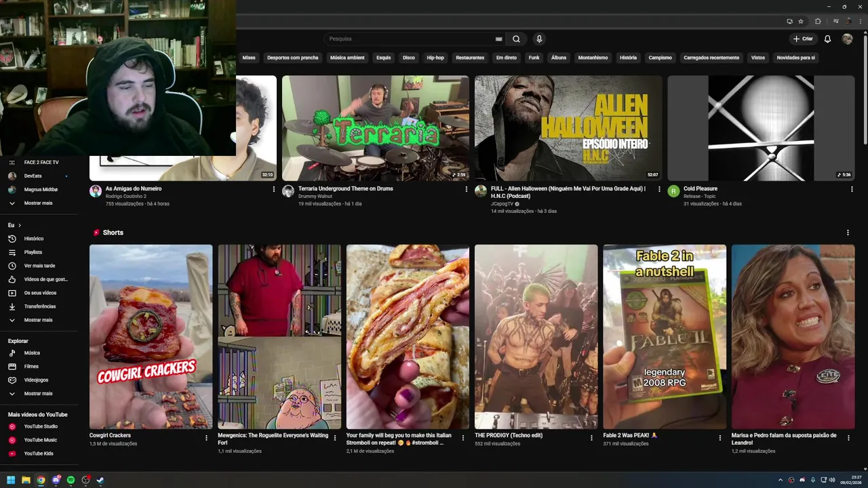Open the YouTube account avatar menu
Viewport: 868px width, 488px height.
(x=847, y=39)
